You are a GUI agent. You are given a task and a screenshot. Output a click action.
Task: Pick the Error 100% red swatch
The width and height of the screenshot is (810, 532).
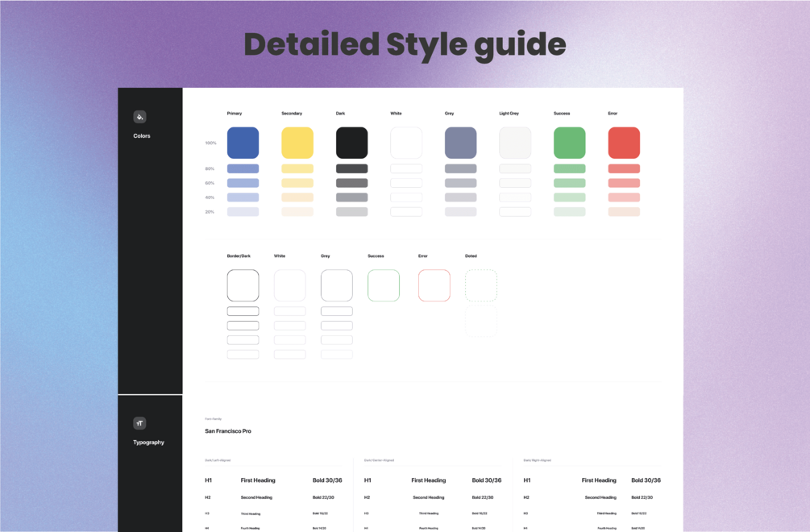pyautogui.click(x=624, y=143)
